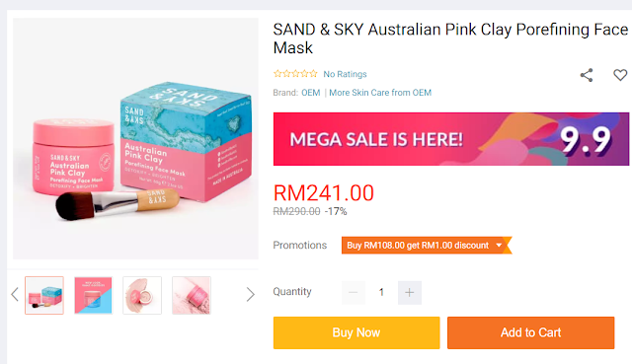Decrease quantity with minus button
Image resolution: width=632 pixels, height=364 pixels.
(354, 293)
